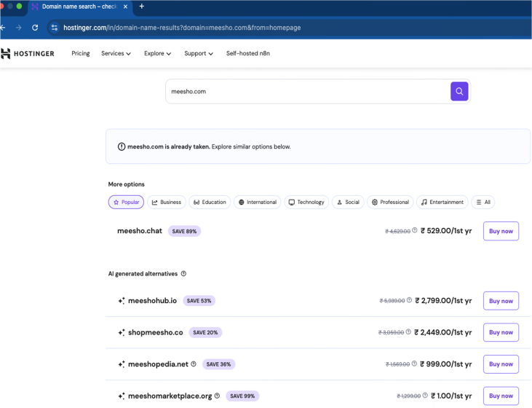Click price info icon for meesho.chat
The image size is (532, 408).
415,230
